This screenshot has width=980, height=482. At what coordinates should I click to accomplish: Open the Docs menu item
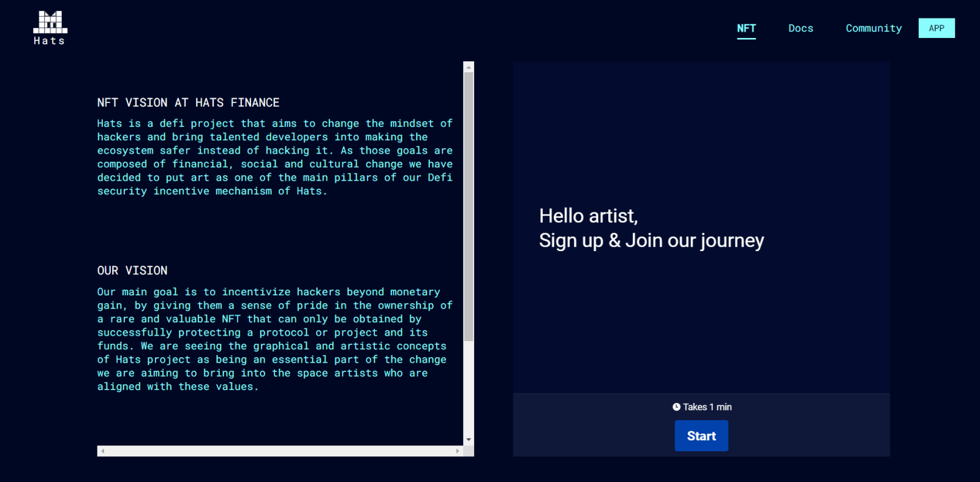point(801,28)
